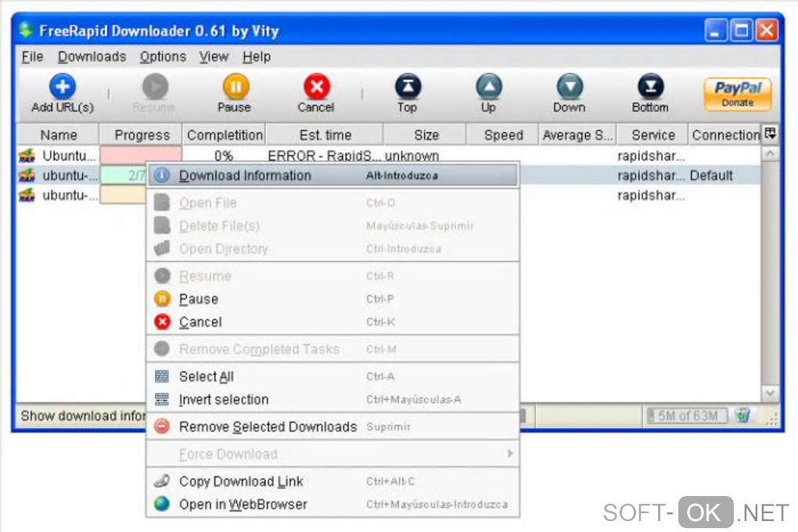Sort by the Progress column header
The height and width of the screenshot is (532, 798).
click(141, 135)
